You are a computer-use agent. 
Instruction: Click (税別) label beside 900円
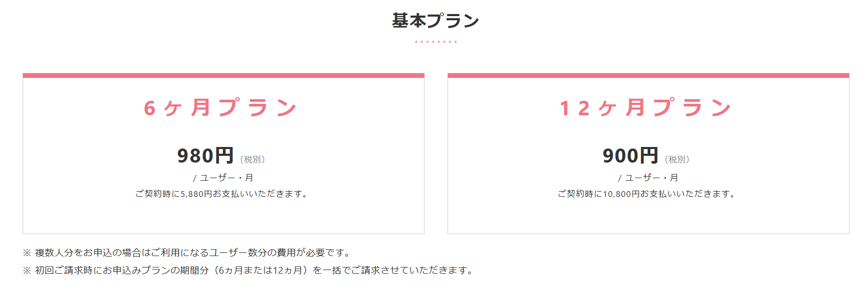click(677, 159)
